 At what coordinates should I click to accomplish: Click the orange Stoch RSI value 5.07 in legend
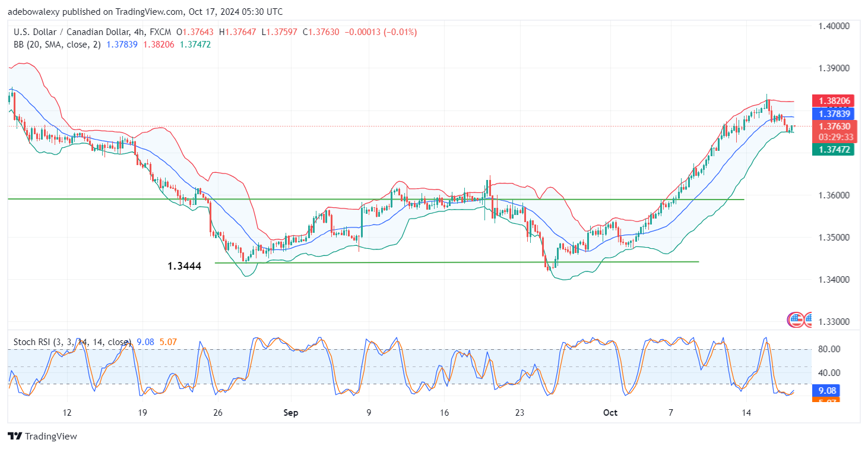click(168, 342)
